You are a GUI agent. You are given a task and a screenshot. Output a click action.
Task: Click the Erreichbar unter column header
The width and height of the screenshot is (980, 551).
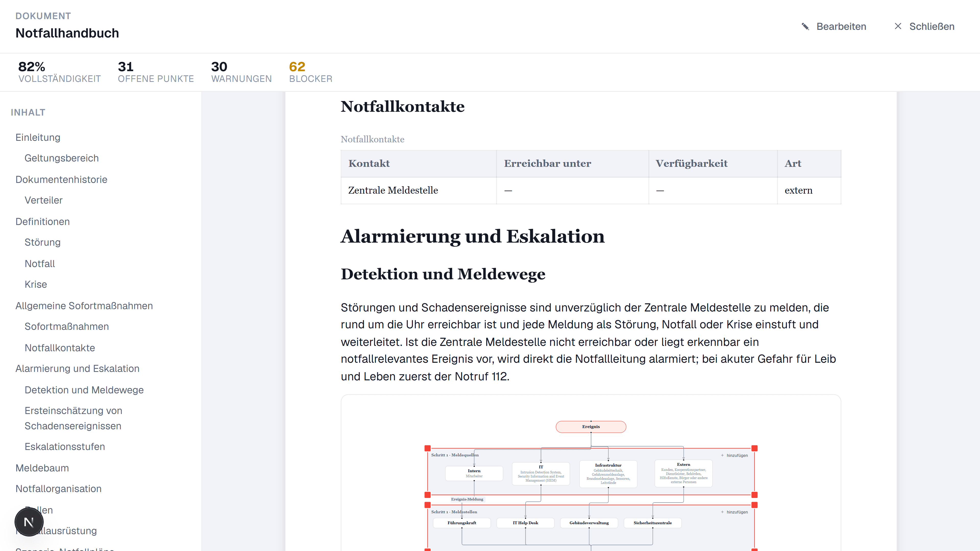click(572, 164)
